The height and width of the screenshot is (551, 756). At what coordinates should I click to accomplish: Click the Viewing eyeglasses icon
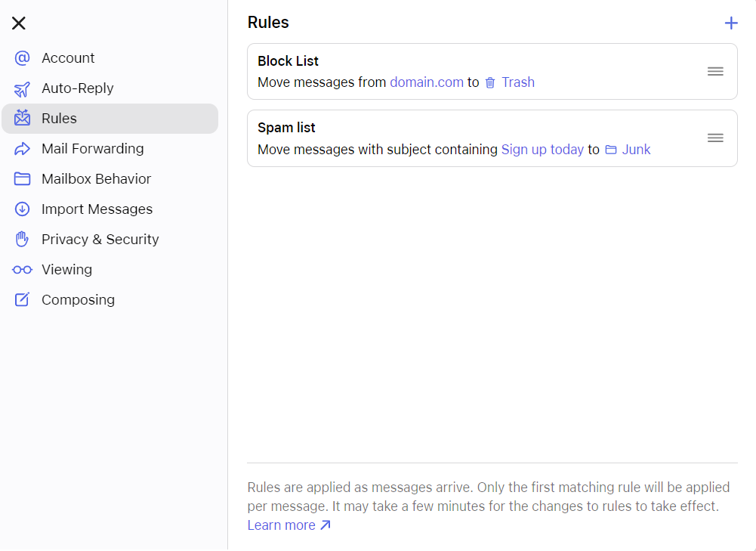coord(22,269)
